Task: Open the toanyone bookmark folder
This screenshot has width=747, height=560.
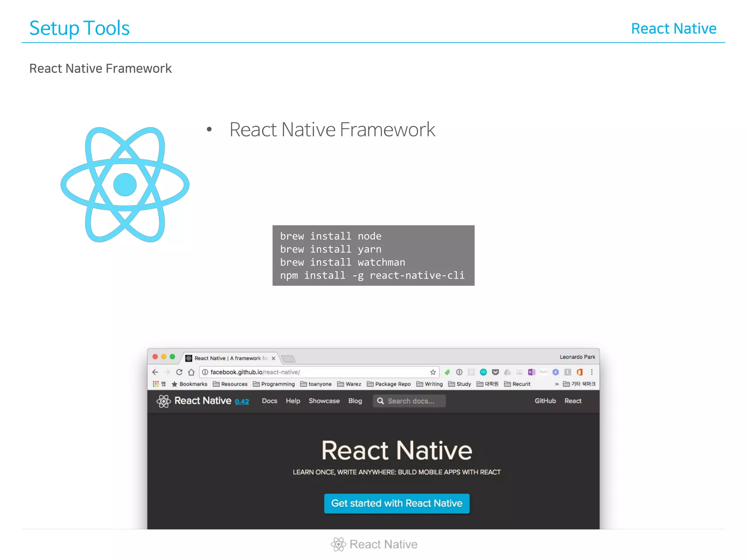Action: [316, 384]
